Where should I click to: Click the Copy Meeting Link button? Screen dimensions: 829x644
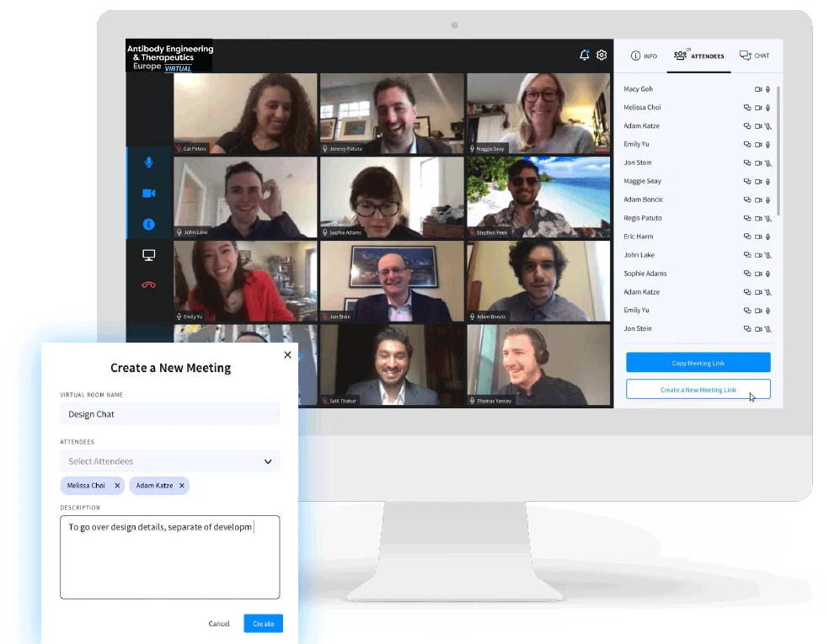pos(698,363)
